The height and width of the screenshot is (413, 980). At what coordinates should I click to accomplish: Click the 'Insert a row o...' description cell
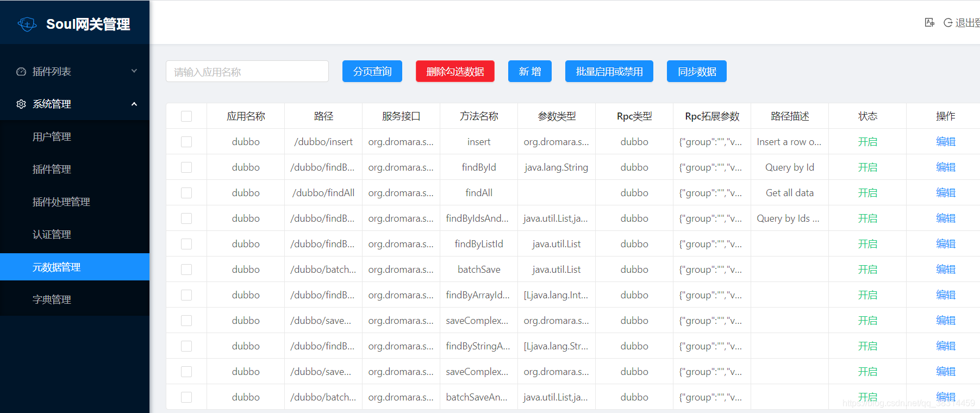789,142
